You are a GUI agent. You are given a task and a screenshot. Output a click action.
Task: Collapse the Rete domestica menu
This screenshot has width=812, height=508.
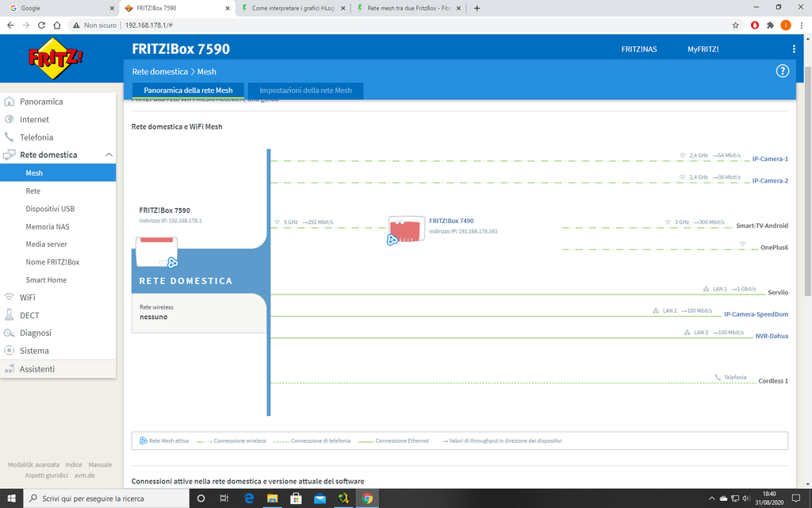109,155
